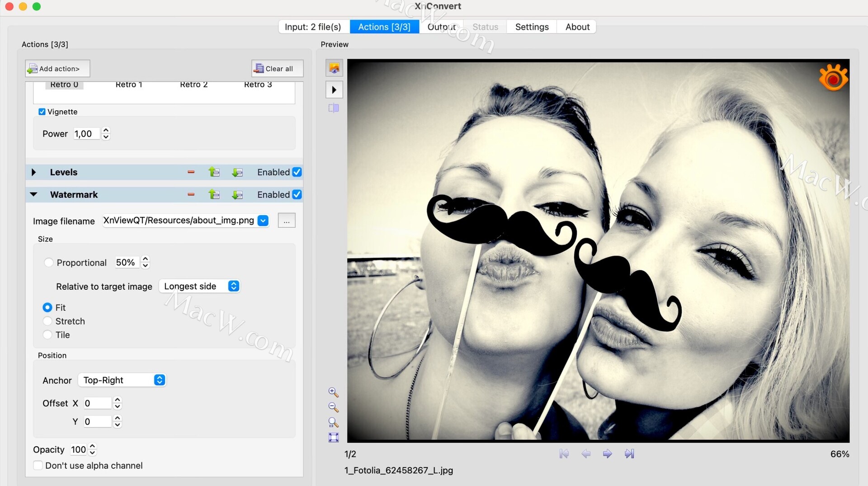Toggle before/after preview image icon
868x486 pixels.
click(x=334, y=68)
